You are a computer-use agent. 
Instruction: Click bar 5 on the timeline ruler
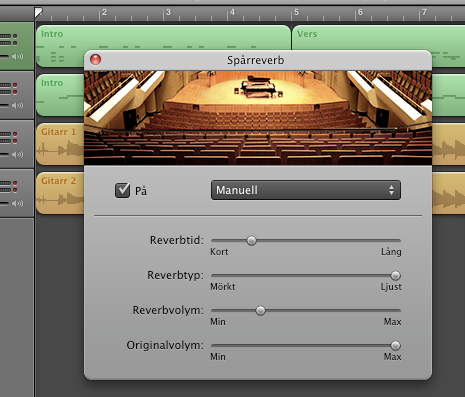pyautogui.click(x=296, y=13)
